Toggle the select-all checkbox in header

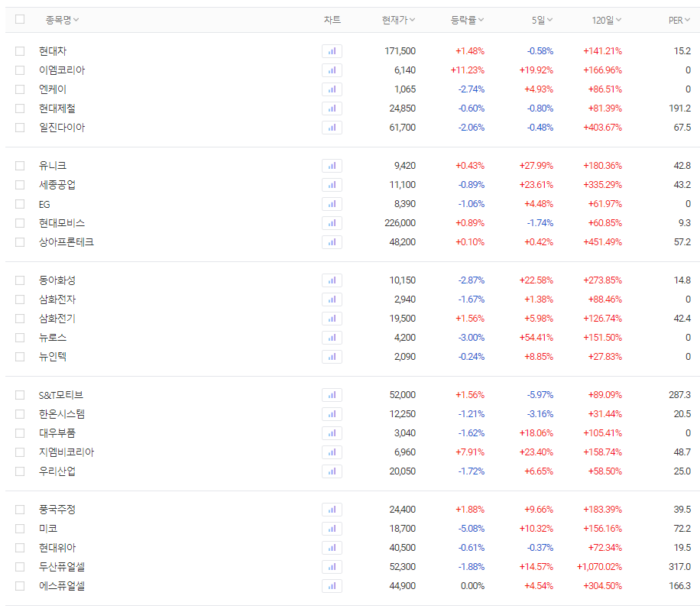pyautogui.click(x=20, y=19)
